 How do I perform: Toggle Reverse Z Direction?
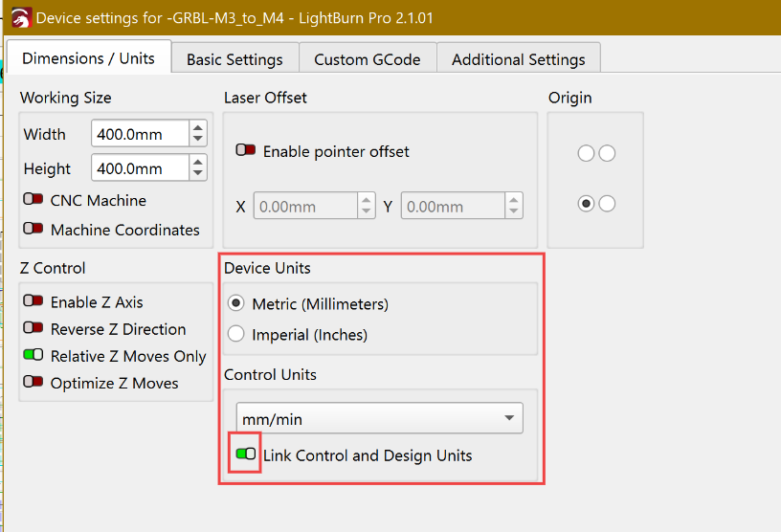pos(33,328)
